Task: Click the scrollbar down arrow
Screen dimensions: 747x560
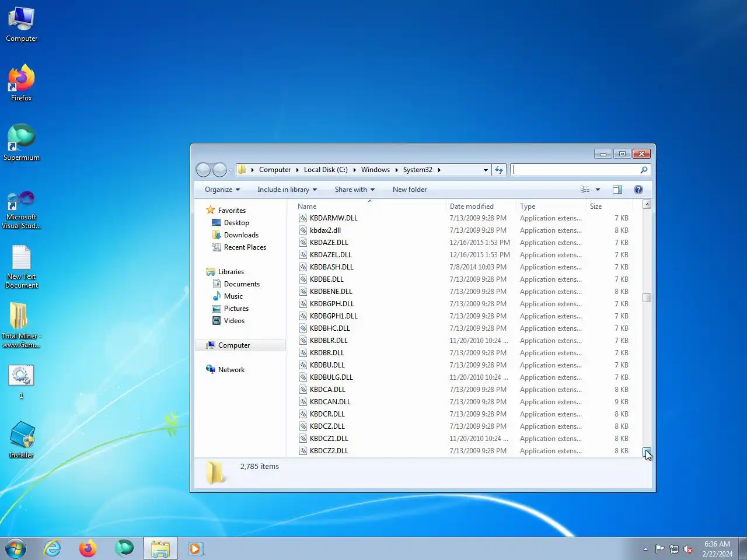Action: pos(647,452)
